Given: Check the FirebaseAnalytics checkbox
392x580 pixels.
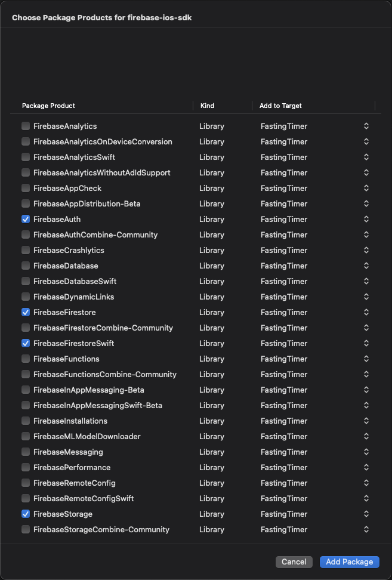Looking at the screenshot, I should pos(26,126).
